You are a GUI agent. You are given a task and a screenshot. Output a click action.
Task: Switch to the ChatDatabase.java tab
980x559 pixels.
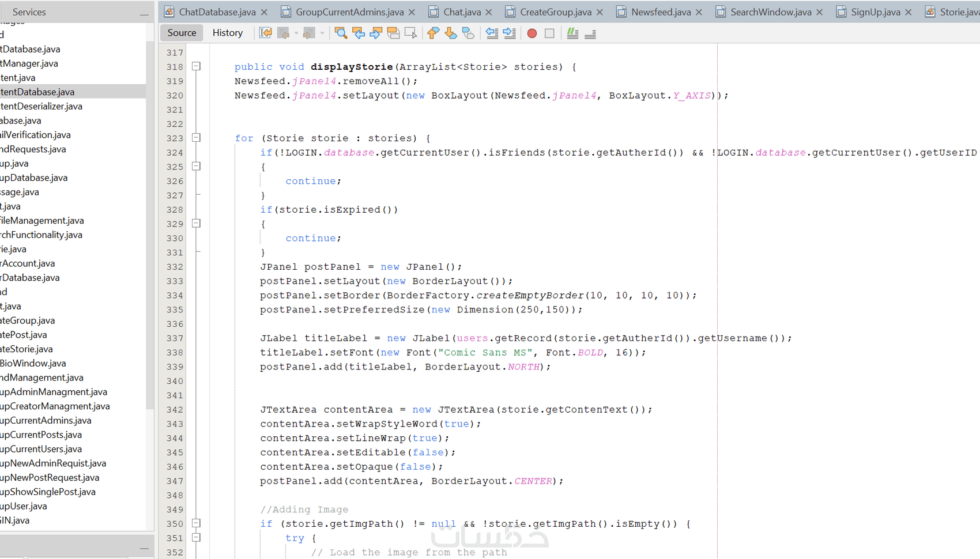(217, 12)
